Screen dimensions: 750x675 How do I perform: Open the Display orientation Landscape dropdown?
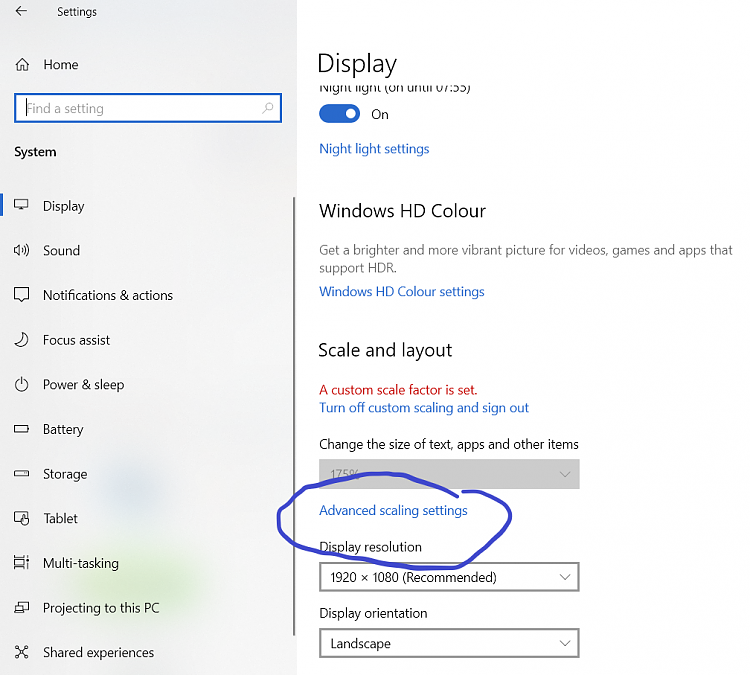[449, 643]
